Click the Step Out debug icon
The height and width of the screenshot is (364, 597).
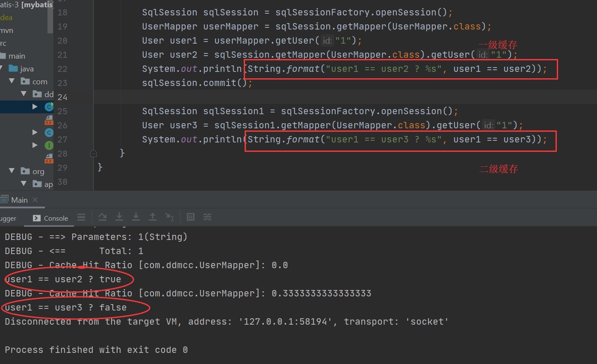click(153, 217)
